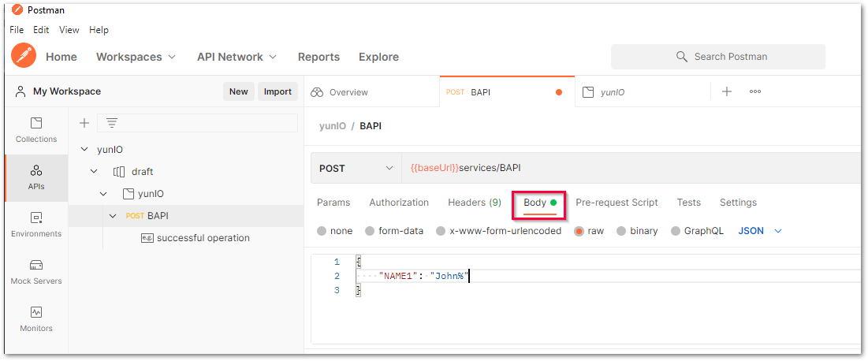Click the yunIO collection folder icon in the tree
This screenshot has height=361, width=868.
click(128, 194)
